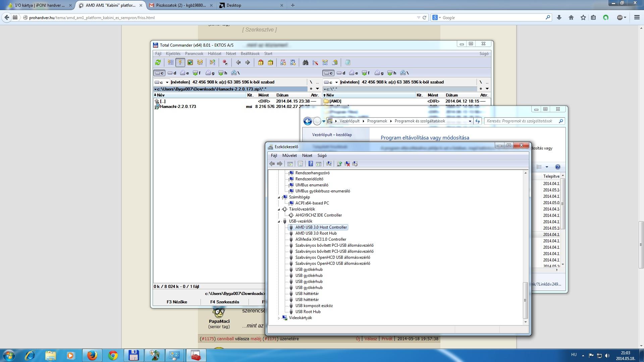
Task: Open right panel directory history dropdown arrow
Action: [x=487, y=89]
